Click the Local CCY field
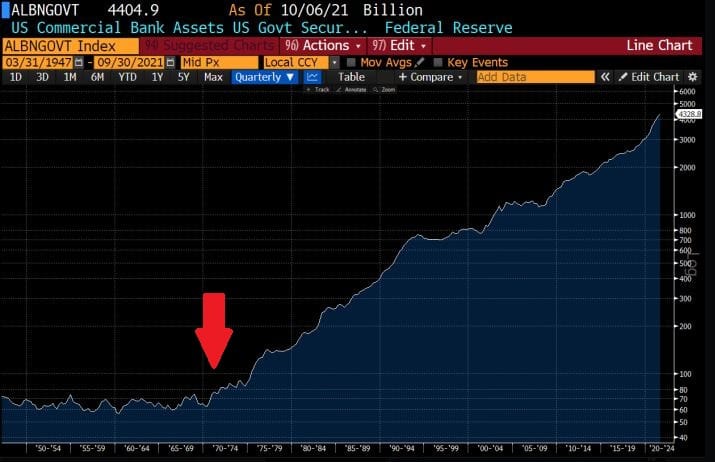This screenshot has height=462, width=715. click(x=296, y=62)
